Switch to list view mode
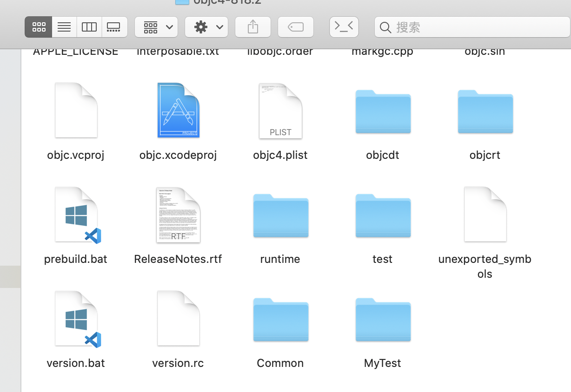This screenshot has width=571, height=392. pyautogui.click(x=64, y=27)
